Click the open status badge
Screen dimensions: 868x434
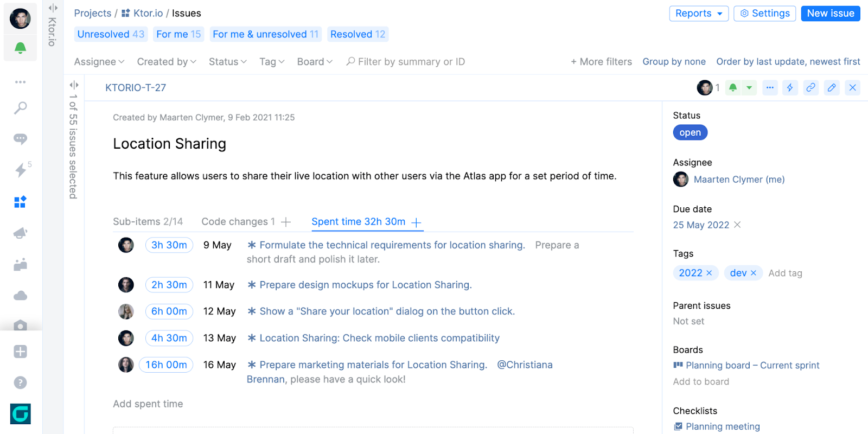pyautogui.click(x=690, y=132)
